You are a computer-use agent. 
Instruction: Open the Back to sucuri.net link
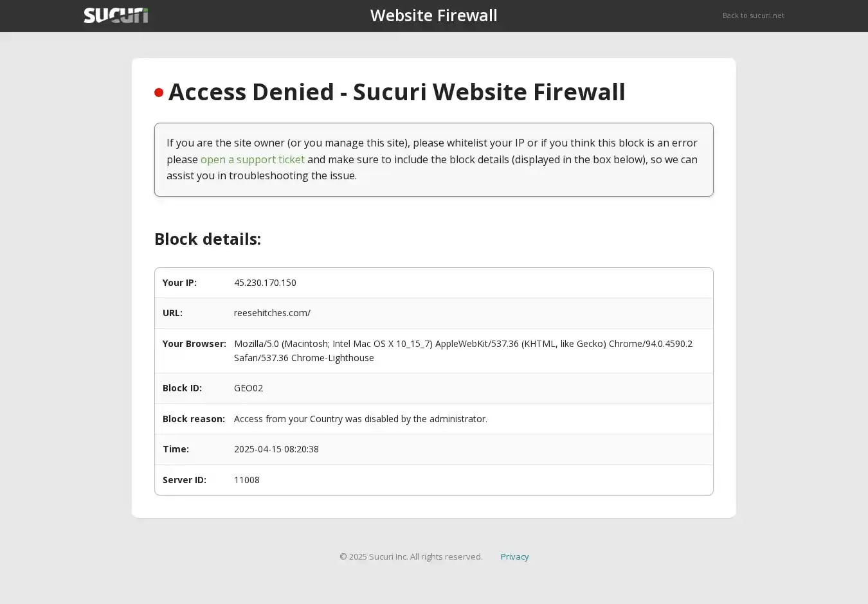click(x=753, y=15)
